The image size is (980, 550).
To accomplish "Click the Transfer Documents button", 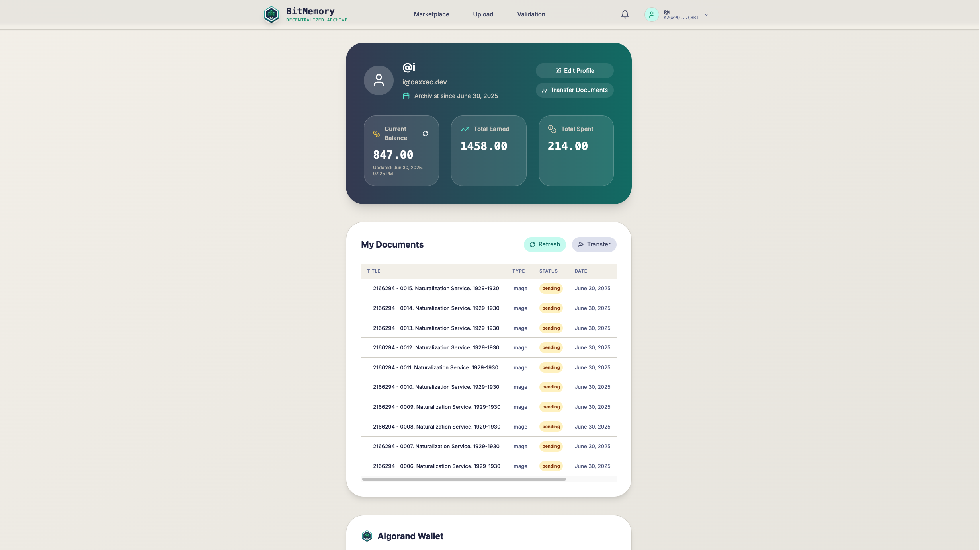I will pos(574,90).
